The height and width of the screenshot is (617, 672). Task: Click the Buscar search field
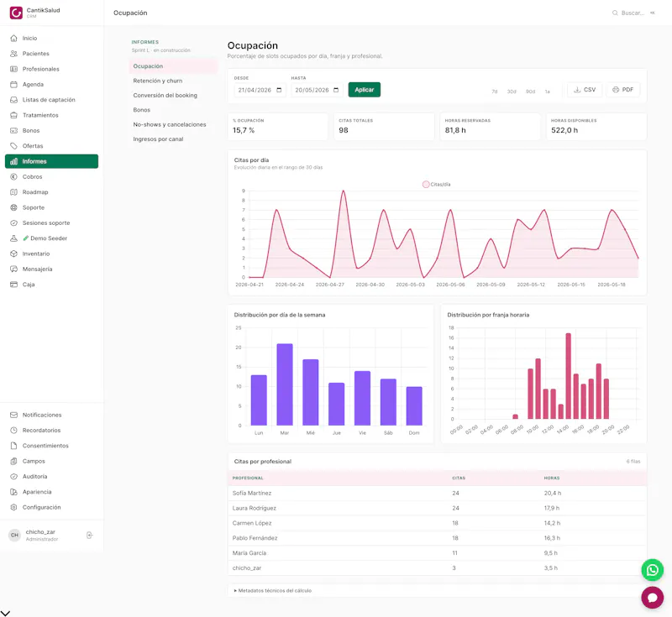pos(633,13)
